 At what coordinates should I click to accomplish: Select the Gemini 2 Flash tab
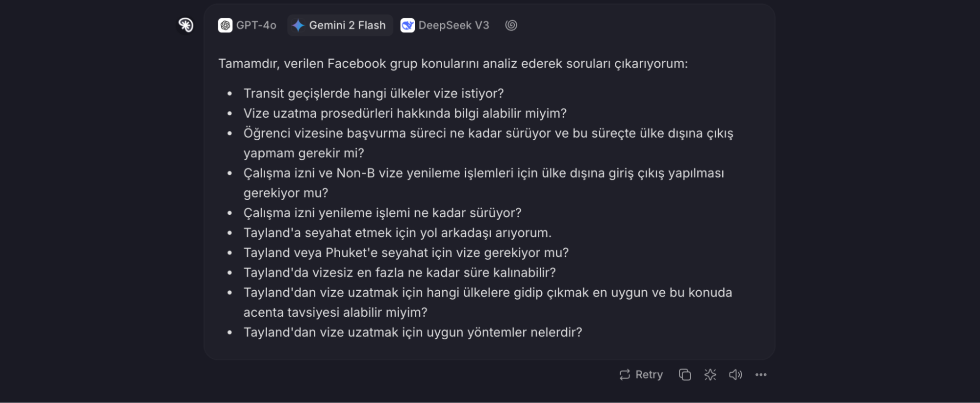point(340,25)
